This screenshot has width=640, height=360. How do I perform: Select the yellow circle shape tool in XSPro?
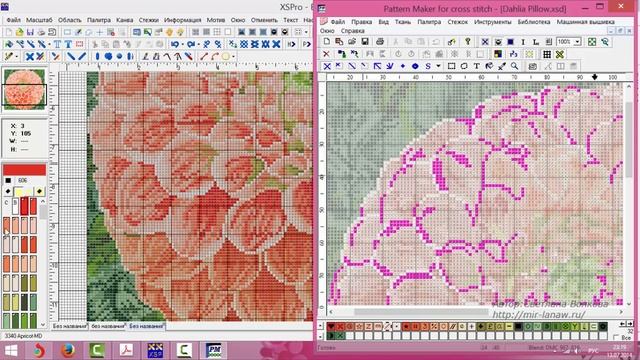pyautogui.click(x=226, y=57)
